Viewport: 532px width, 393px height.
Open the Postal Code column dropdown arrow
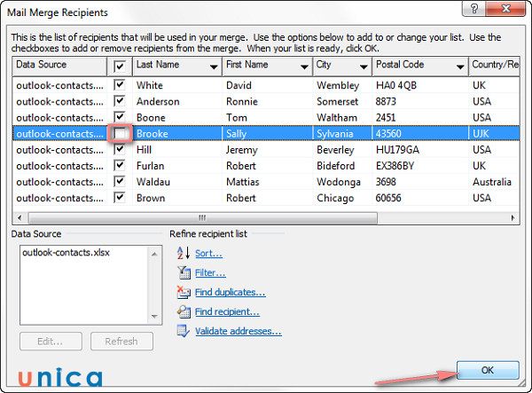[460, 67]
